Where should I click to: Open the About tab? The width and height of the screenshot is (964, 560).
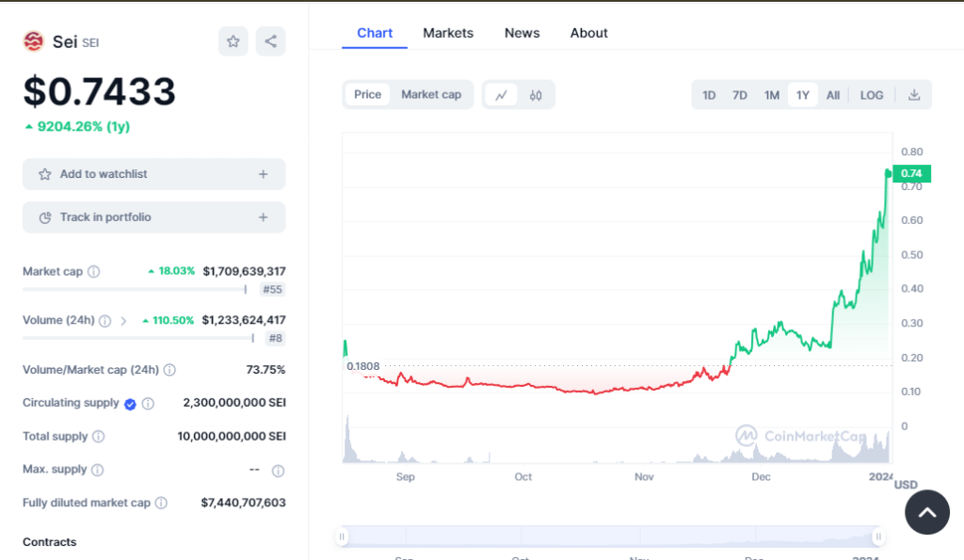tap(589, 33)
